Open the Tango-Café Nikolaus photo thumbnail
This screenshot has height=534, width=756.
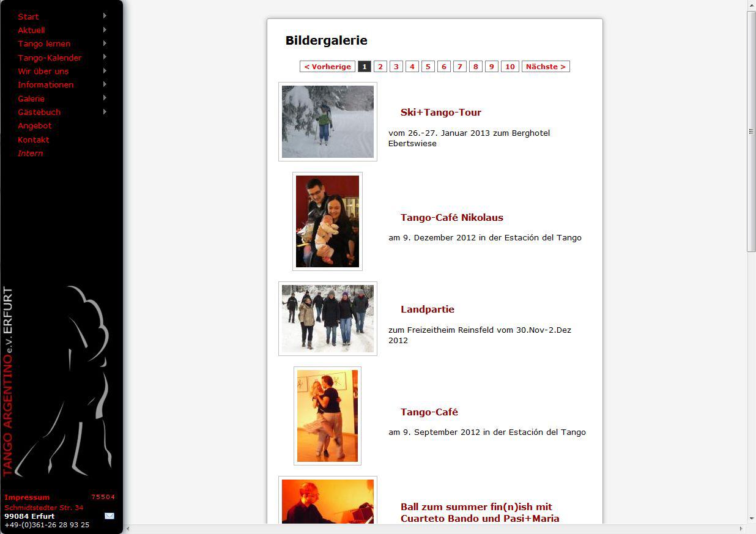click(x=327, y=221)
